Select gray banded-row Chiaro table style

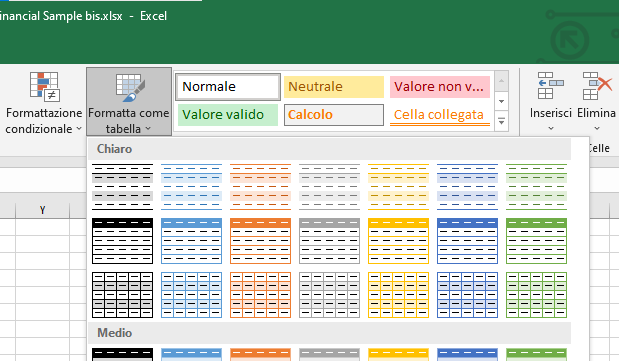pyautogui.click(x=329, y=187)
